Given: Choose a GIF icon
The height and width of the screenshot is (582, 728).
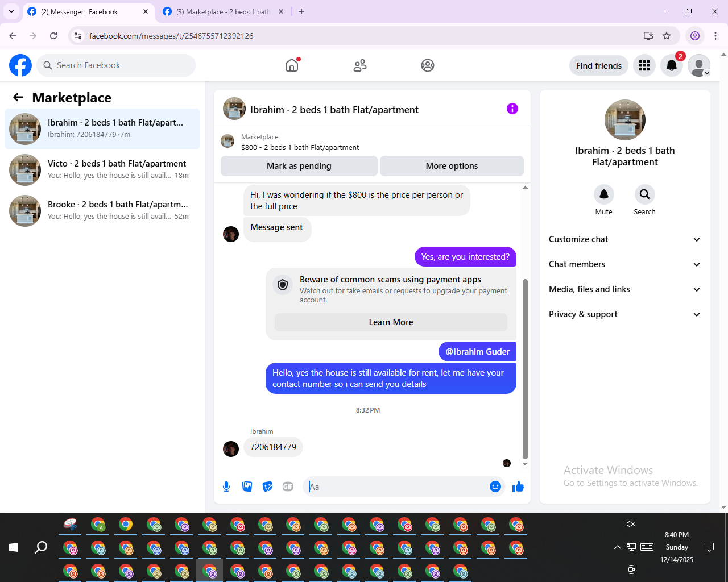Looking at the screenshot, I should tap(288, 487).
